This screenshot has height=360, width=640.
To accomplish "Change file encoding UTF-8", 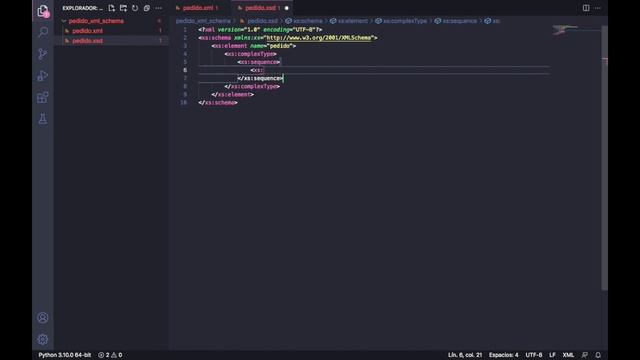I will pyautogui.click(x=534, y=355).
